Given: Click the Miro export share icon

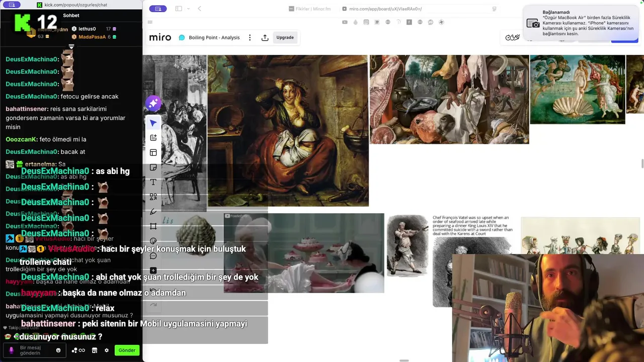Looking at the screenshot, I should [x=265, y=38].
